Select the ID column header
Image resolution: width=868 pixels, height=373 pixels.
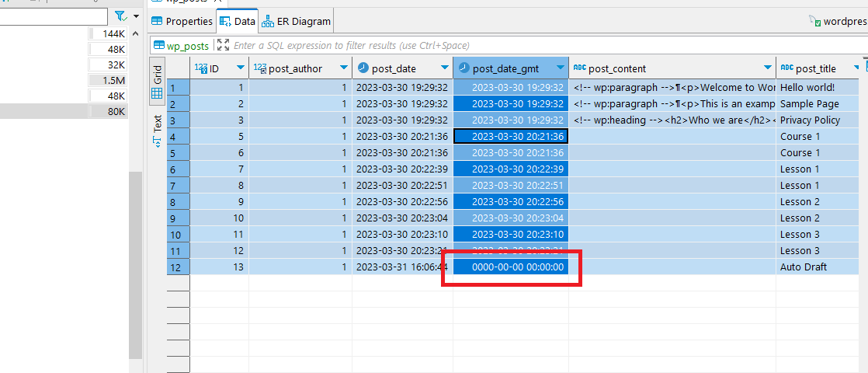(x=219, y=68)
